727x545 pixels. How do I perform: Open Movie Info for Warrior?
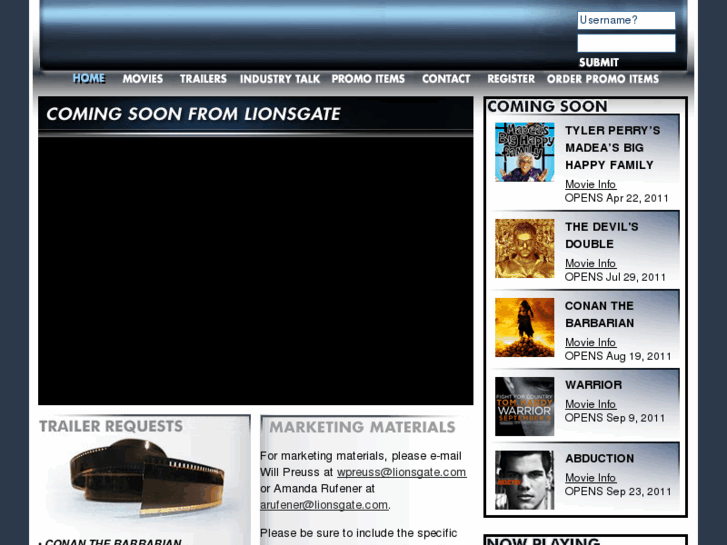[590, 404]
